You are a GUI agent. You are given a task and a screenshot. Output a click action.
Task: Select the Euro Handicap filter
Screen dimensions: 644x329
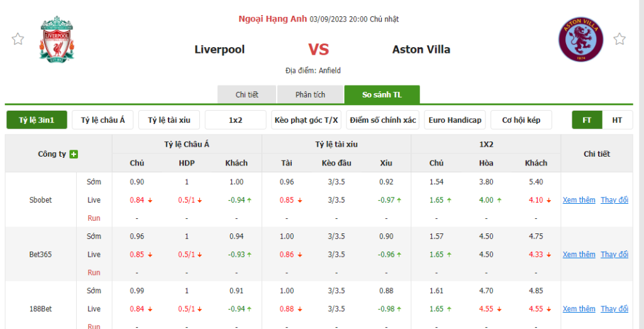coord(455,120)
